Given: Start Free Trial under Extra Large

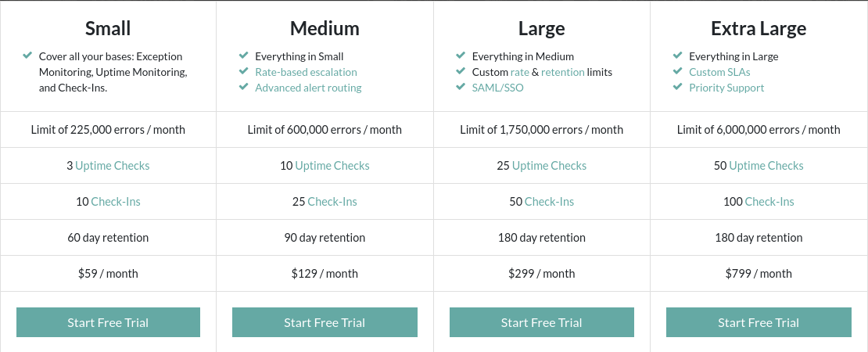Looking at the screenshot, I should (759, 322).
